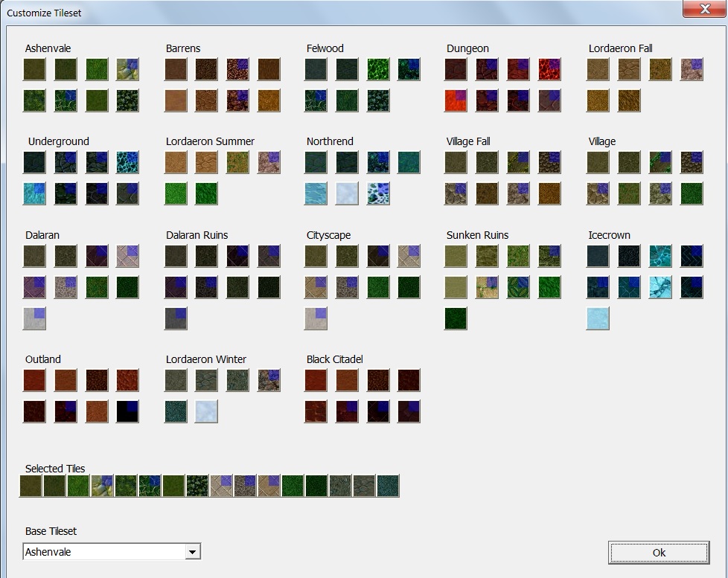Viewport: 728px width, 578px height.
Task: Select the purple first tile in Dalaran's second row
Action: coord(34,287)
